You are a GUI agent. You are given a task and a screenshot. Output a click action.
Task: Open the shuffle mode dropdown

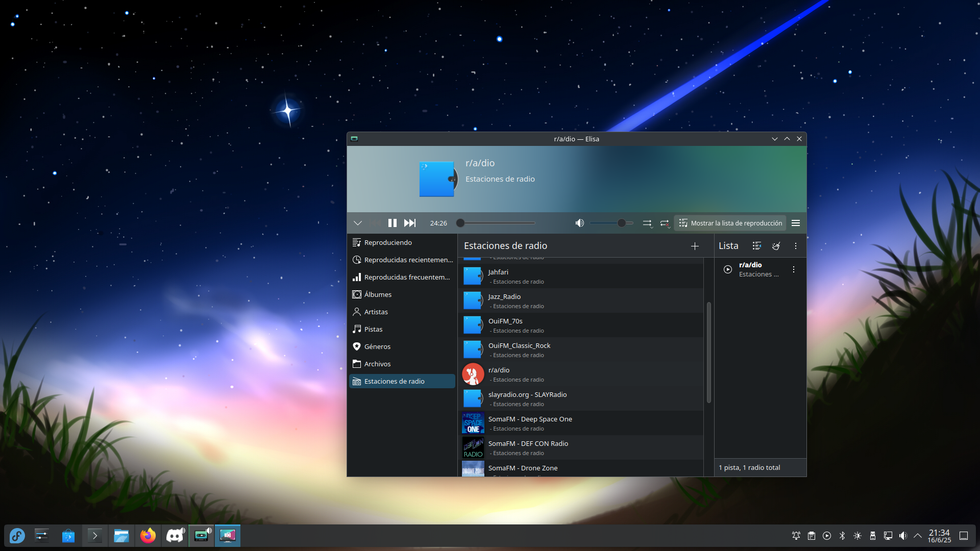click(x=647, y=223)
